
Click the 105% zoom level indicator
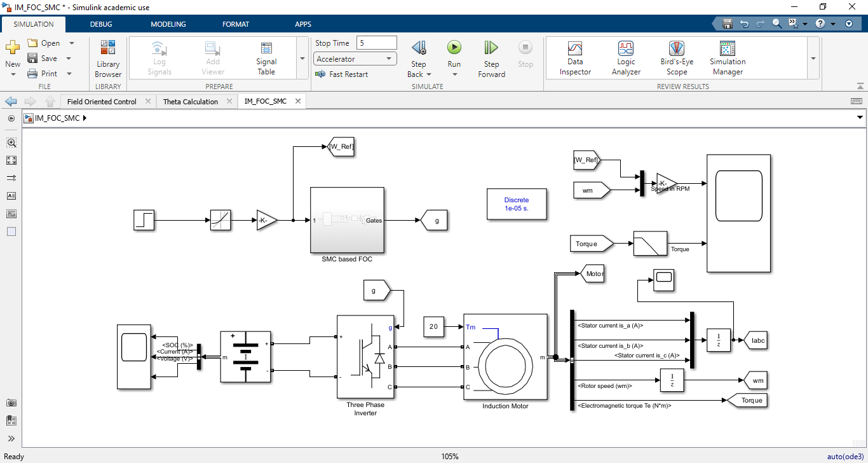450,456
